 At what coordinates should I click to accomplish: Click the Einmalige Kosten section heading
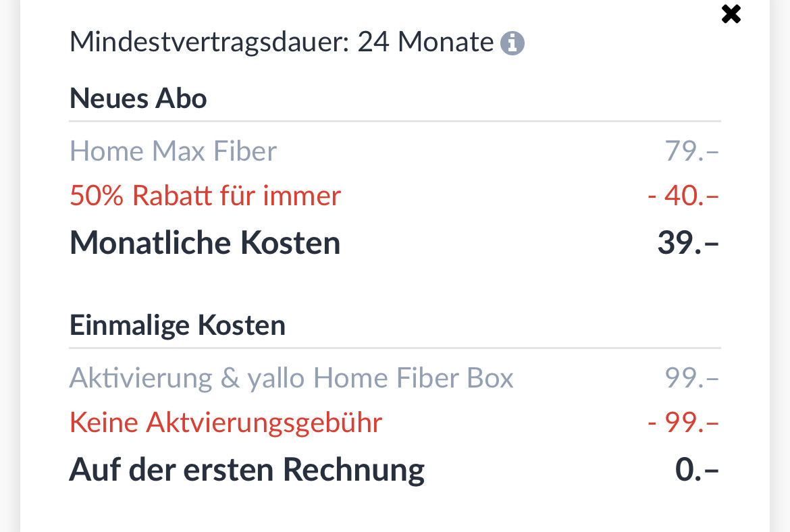click(178, 325)
